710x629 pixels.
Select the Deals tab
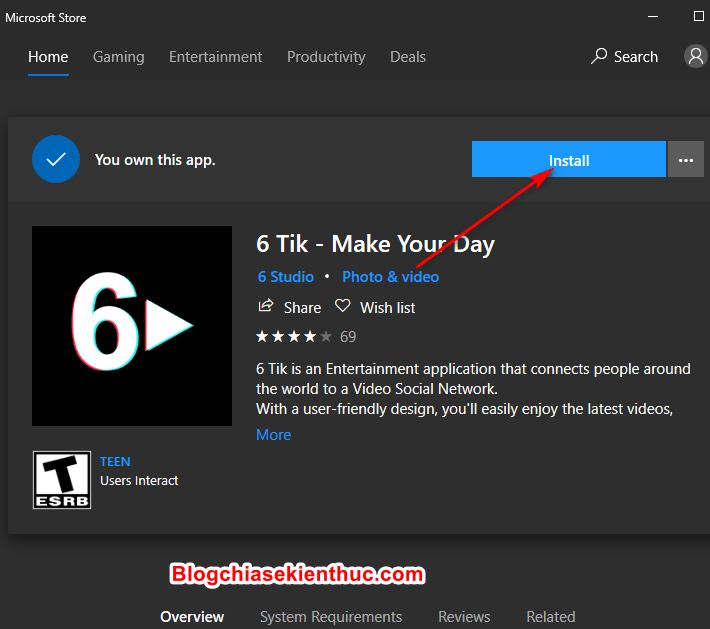[x=408, y=57]
